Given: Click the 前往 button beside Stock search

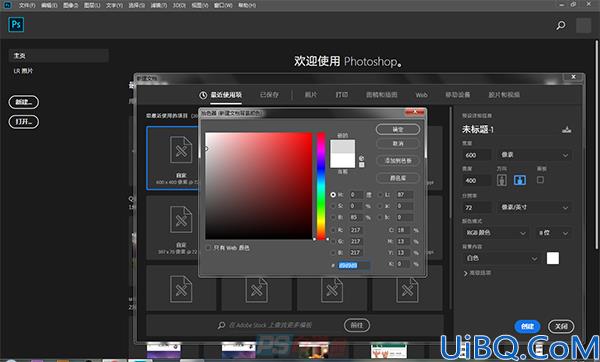Looking at the screenshot, I should pyautogui.click(x=357, y=325).
